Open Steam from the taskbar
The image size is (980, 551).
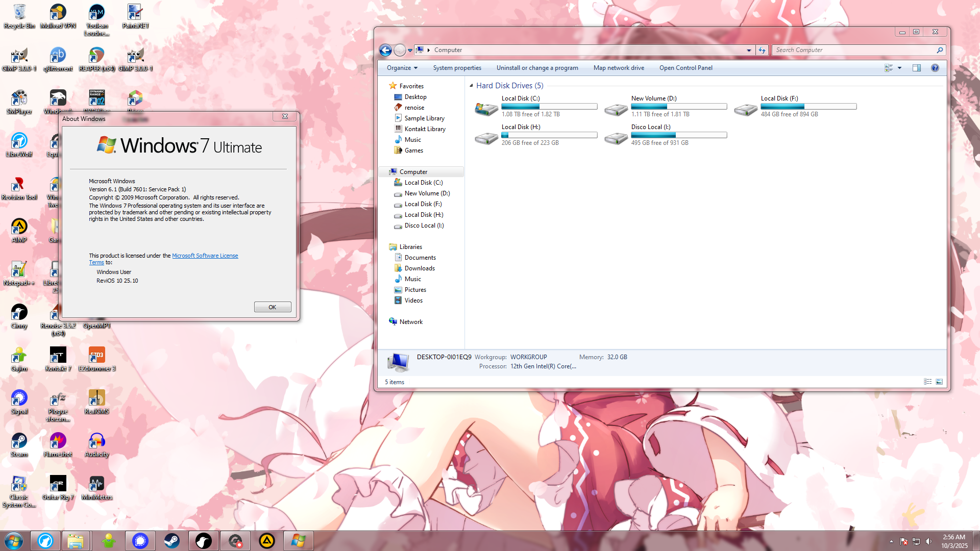(171, 541)
